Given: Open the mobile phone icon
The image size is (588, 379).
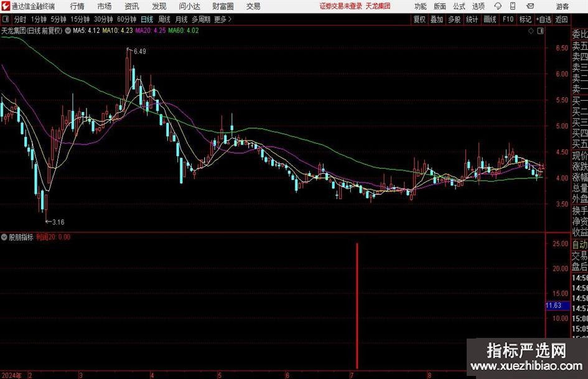Looking at the screenshot, I should click(x=513, y=6).
